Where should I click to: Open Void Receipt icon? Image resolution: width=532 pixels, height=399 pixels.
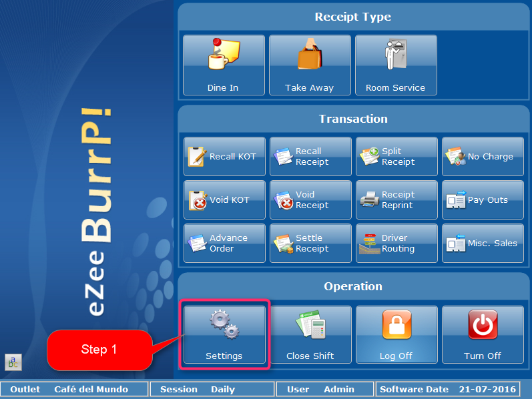(x=283, y=200)
